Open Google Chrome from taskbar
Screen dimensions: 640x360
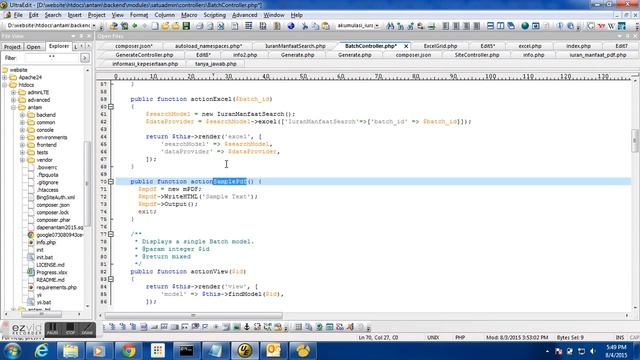coord(128,350)
